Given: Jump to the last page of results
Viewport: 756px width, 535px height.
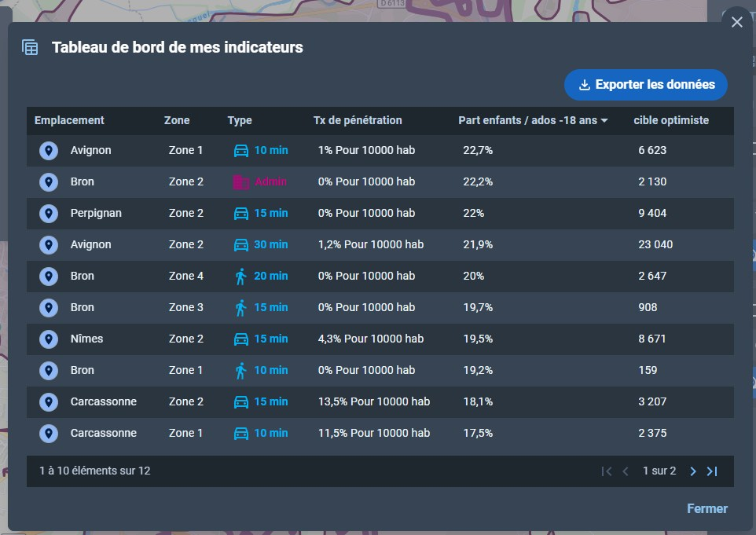Looking at the screenshot, I should [712, 471].
